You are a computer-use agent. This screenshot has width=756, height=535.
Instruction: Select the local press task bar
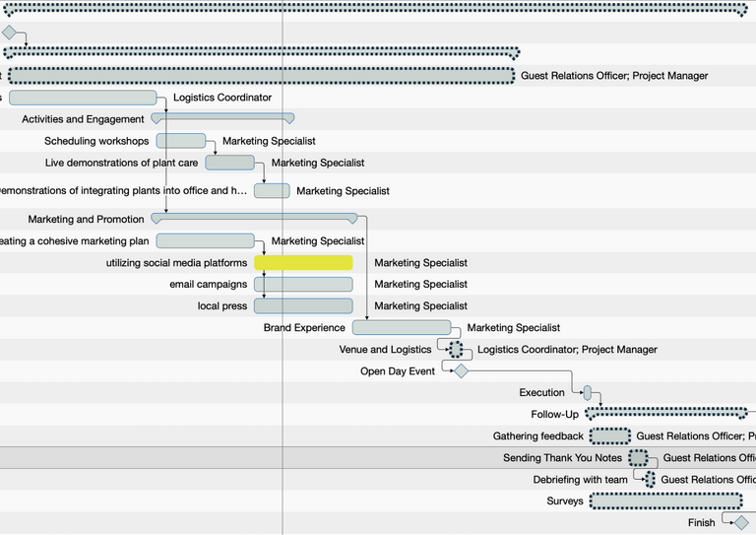[303, 306]
